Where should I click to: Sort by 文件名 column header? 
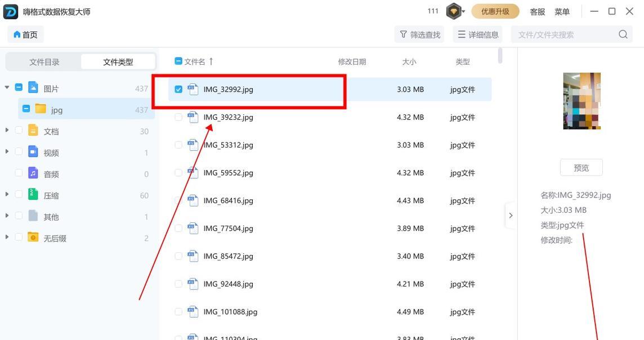pyautogui.click(x=194, y=61)
